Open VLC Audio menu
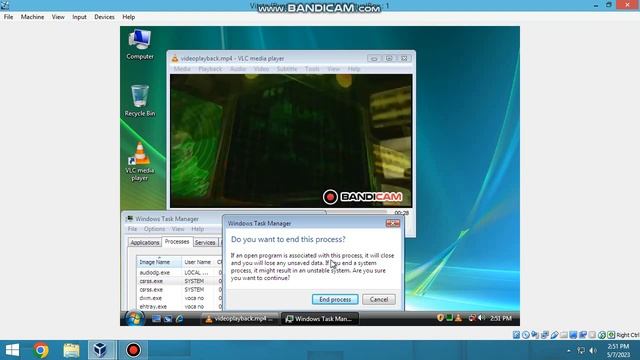The width and height of the screenshot is (640, 360). [x=238, y=69]
